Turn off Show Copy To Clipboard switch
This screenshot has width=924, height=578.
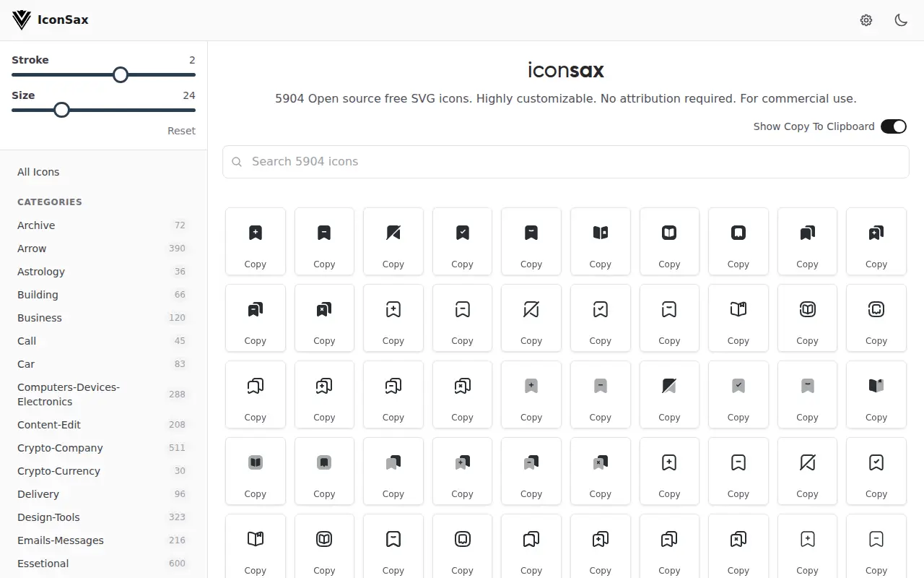(x=894, y=126)
